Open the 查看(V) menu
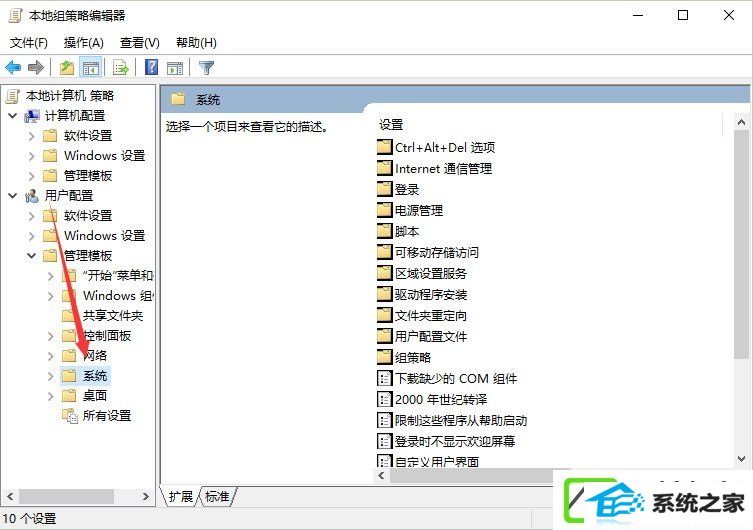The height and width of the screenshot is (530, 753). [x=139, y=43]
